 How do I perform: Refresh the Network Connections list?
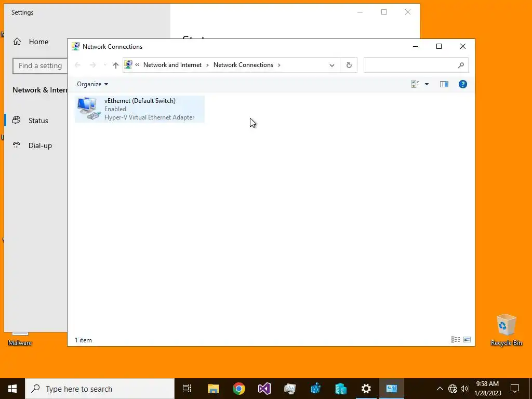(x=349, y=65)
